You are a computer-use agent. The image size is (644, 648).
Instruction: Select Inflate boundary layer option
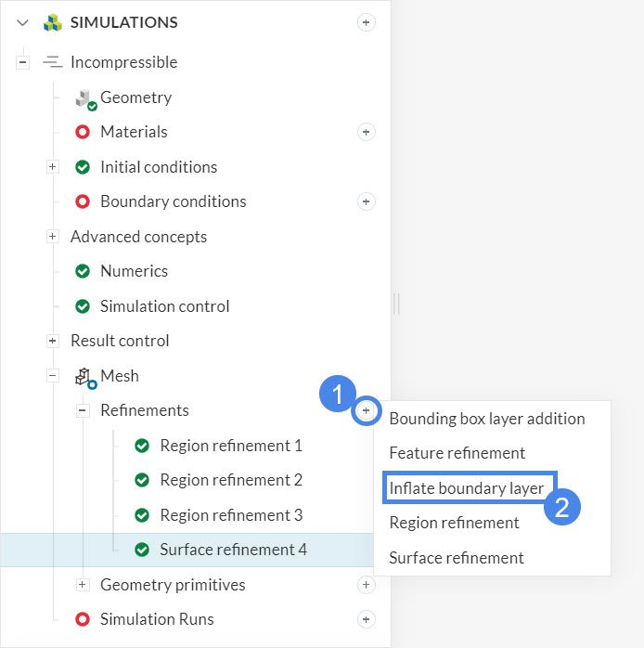467,487
